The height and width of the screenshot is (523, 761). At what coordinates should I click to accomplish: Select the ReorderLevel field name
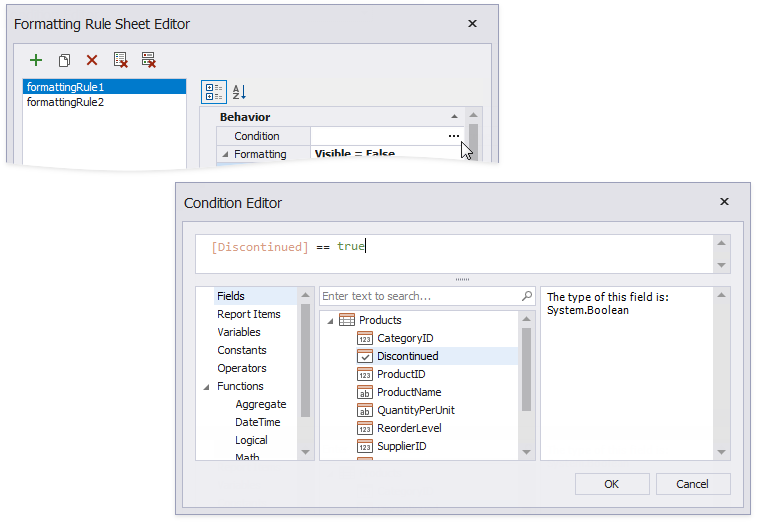click(409, 427)
